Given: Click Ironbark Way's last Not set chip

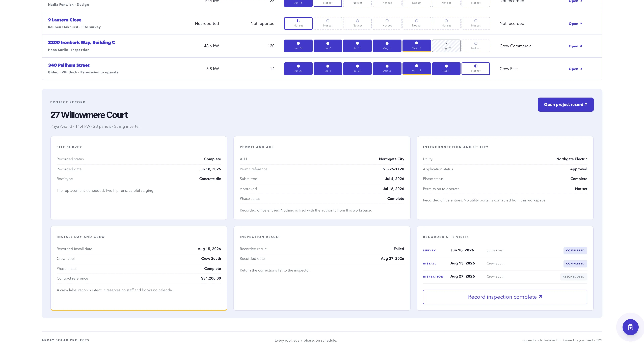Looking at the screenshot, I should point(475,46).
